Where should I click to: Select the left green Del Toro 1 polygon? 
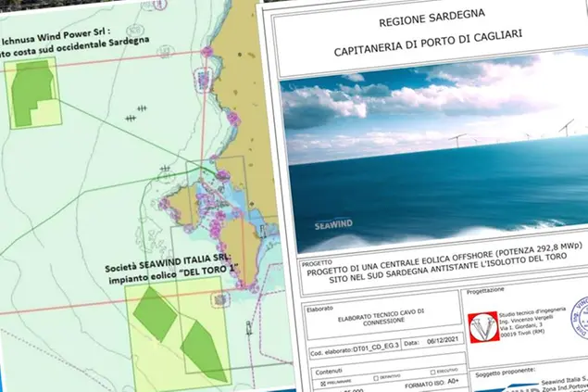155,313
